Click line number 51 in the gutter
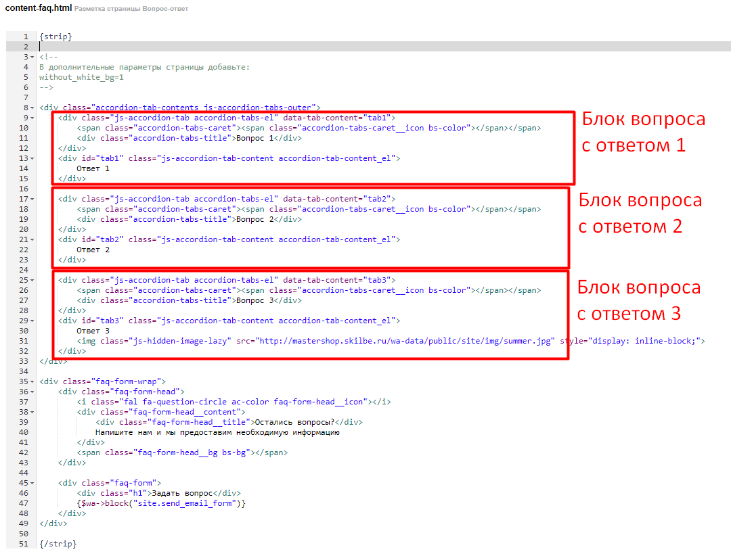Screen dimensions: 731x560 (x=23, y=544)
